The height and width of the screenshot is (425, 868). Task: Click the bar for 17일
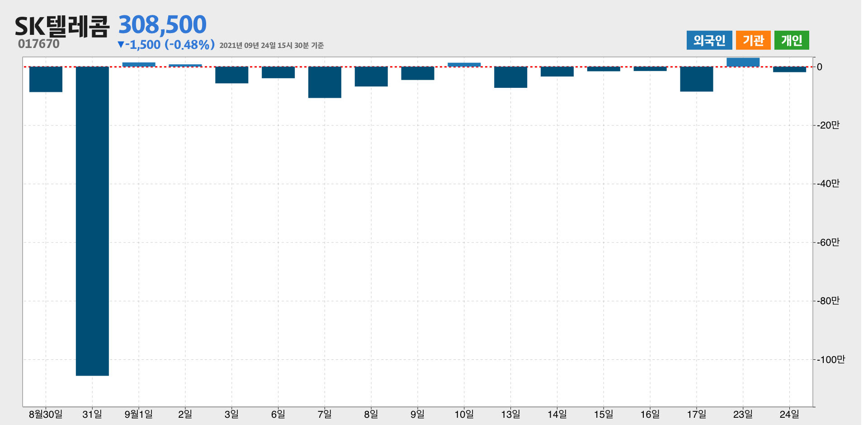(x=697, y=79)
